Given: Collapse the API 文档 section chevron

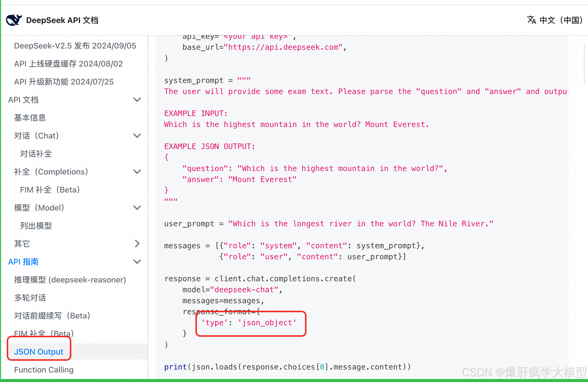Looking at the screenshot, I should point(137,100).
